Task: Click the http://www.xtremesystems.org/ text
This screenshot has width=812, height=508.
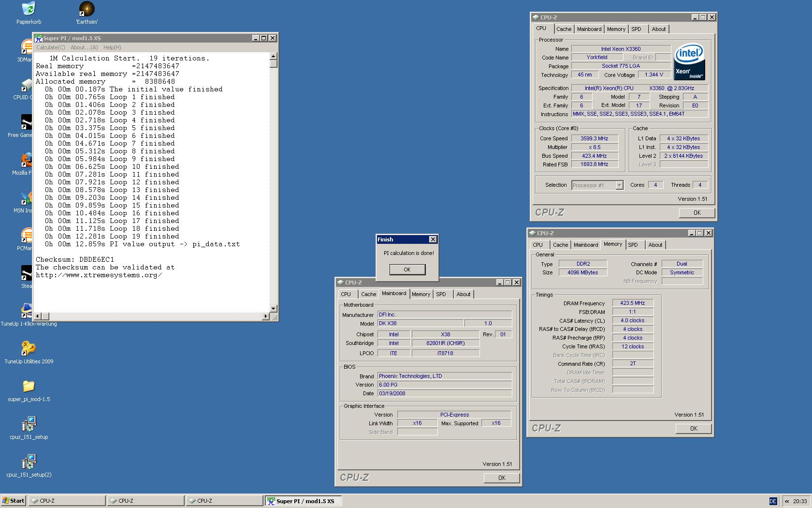Action: [x=99, y=275]
